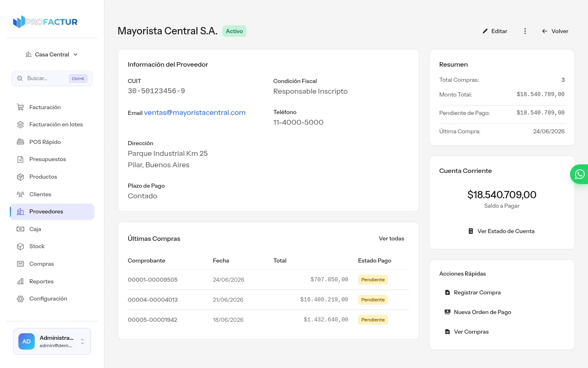Image resolution: width=588 pixels, height=368 pixels.
Task: Click the green WhatsApp floating icon
Action: click(x=579, y=174)
